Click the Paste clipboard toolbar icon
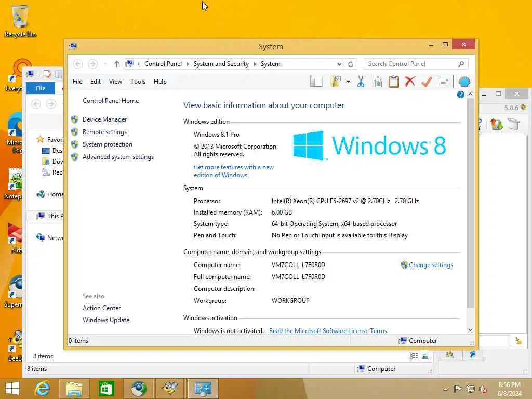The height and width of the screenshot is (399, 532). (x=394, y=82)
